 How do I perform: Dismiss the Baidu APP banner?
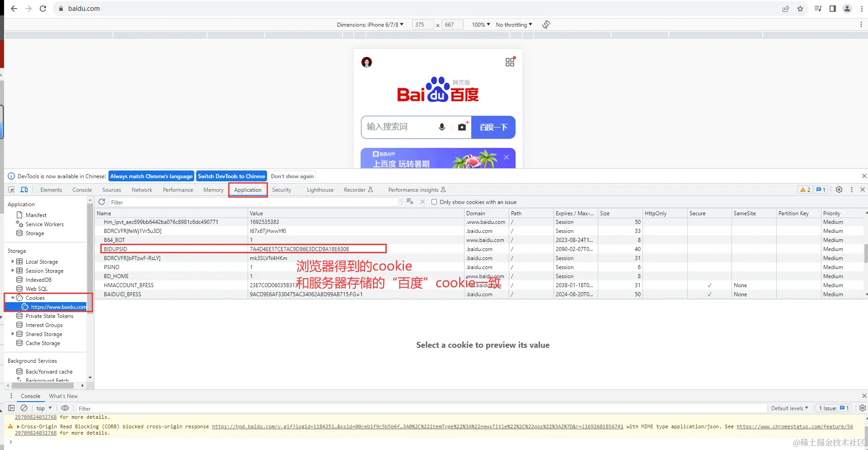click(x=506, y=157)
